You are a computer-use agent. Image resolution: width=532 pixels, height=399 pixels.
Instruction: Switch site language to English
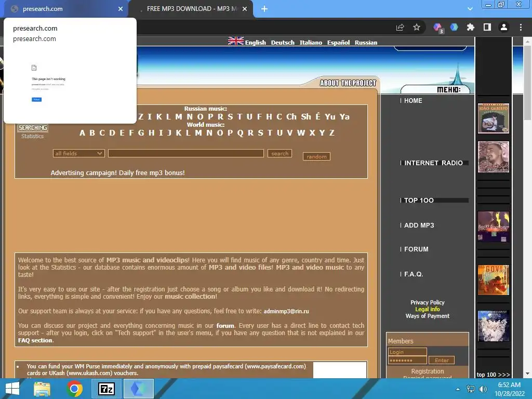[256, 43]
